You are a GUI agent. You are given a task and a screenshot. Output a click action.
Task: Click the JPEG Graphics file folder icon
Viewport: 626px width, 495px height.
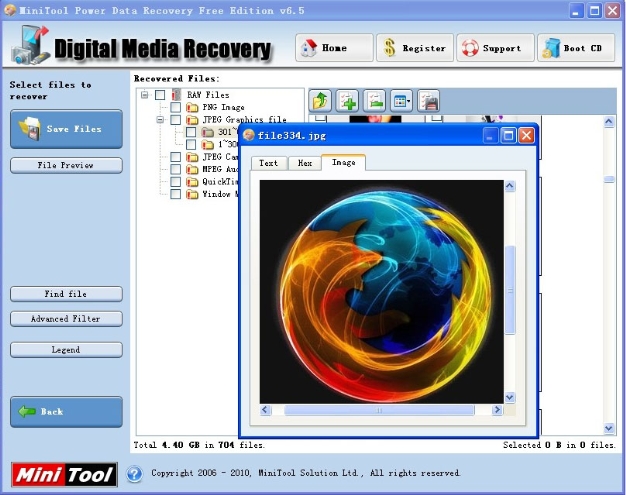pos(192,120)
